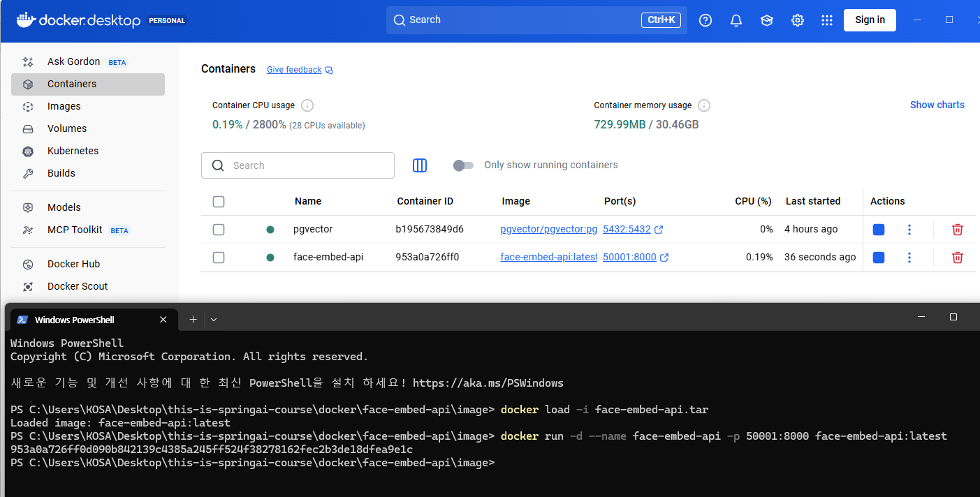Open the PowerShell tab dropdown arrow
The width and height of the screenshot is (980, 497).
[x=214, y=320]
